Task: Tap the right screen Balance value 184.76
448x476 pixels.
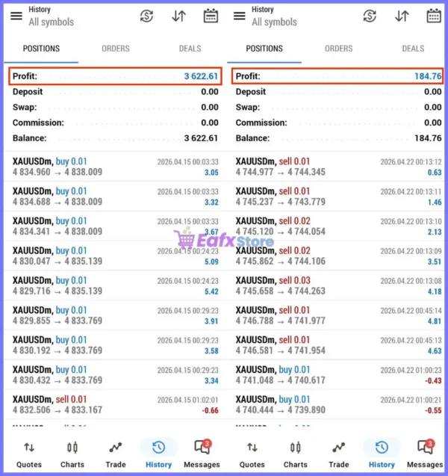Action: pos(428,138)
